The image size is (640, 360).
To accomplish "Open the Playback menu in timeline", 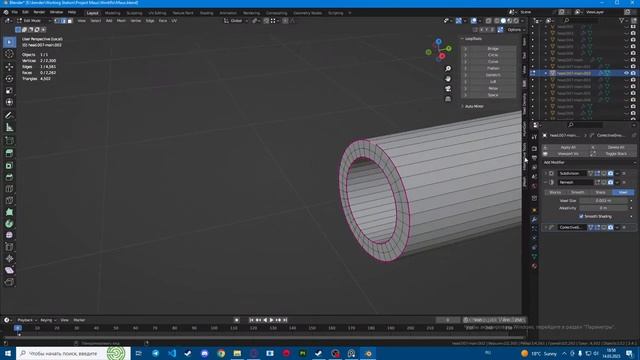I will click(x=27, y=320).
